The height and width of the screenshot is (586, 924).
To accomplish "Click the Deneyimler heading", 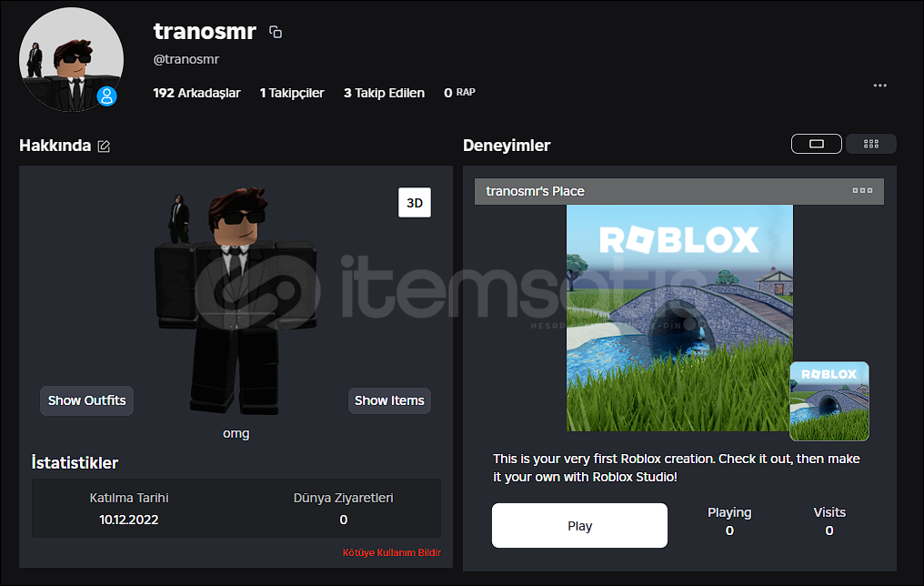I will (507, 146).
